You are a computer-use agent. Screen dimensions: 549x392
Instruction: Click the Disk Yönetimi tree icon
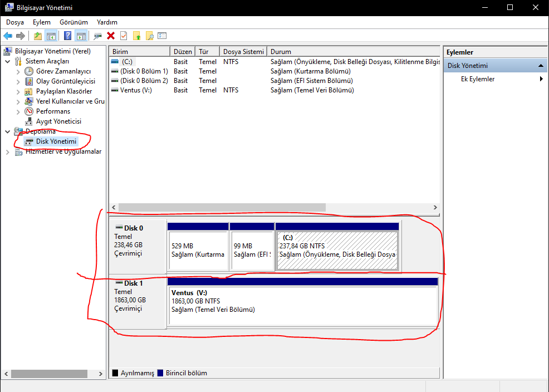click(29, 142)
